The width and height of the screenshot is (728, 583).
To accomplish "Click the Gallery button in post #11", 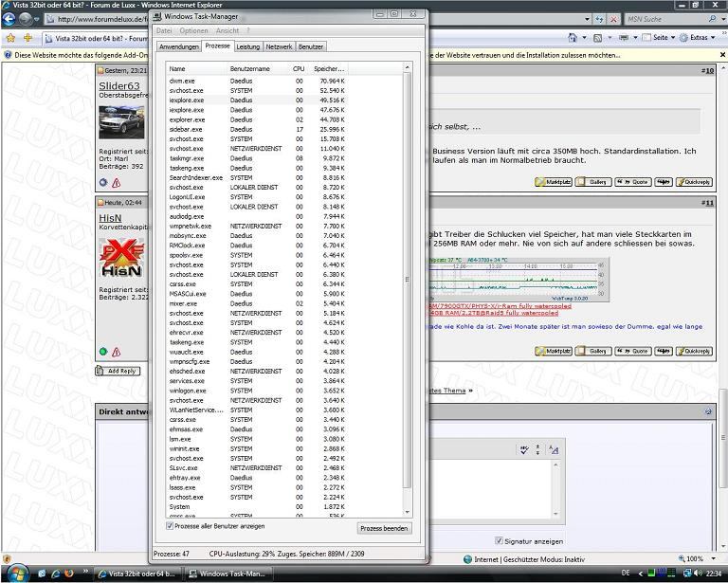I will pyautogui.click(x=593, y=351).
